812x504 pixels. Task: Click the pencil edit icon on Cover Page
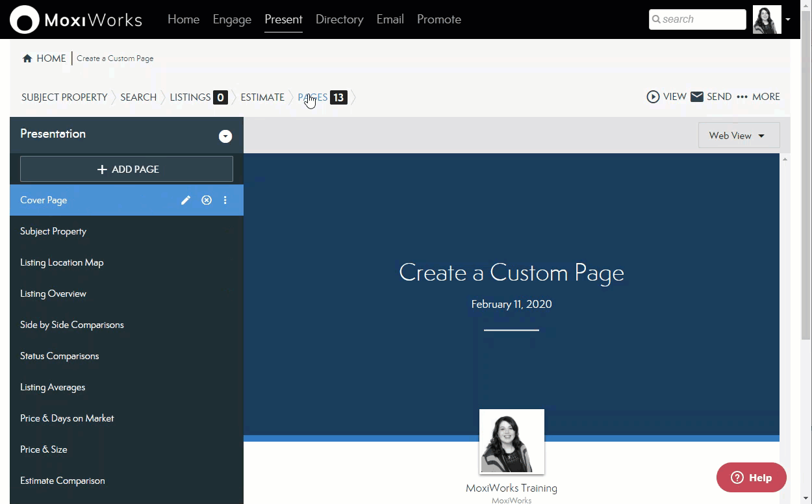tap(186, 200)
